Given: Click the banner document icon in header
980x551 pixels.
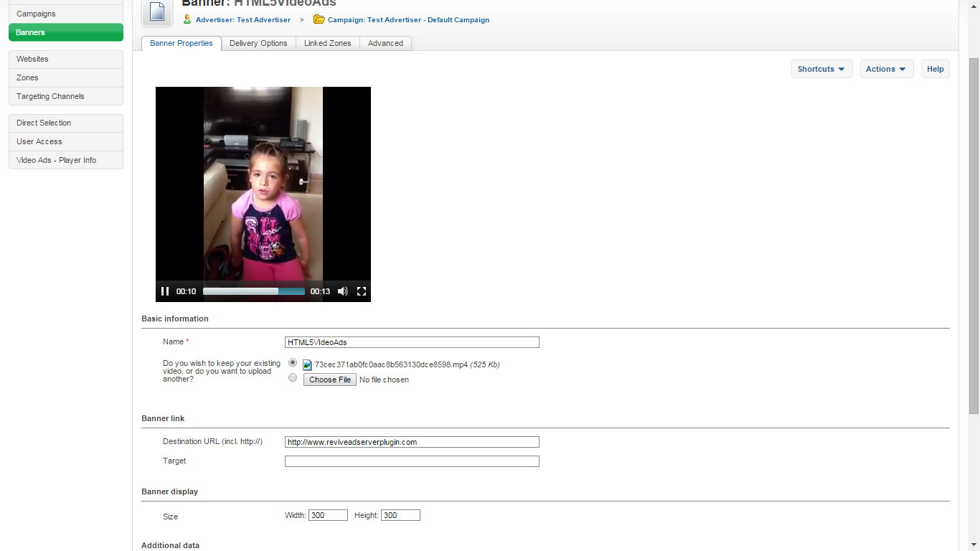Looking at the screenshot, I should click(156, 12).
